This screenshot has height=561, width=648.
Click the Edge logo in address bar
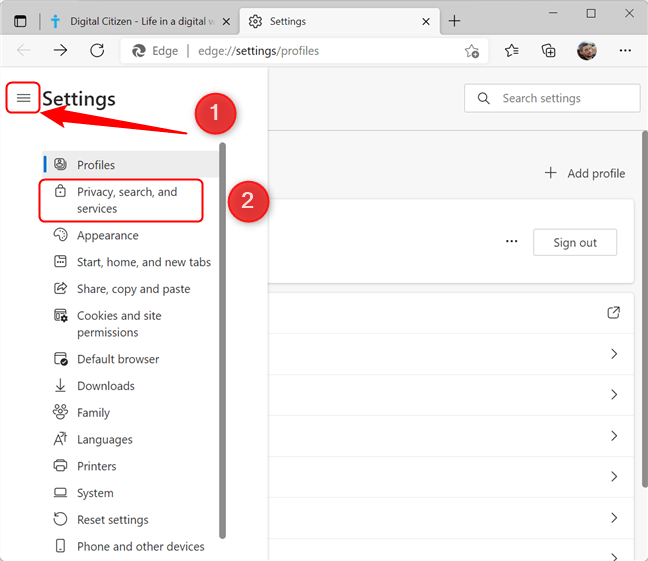(x=139, y=51)
